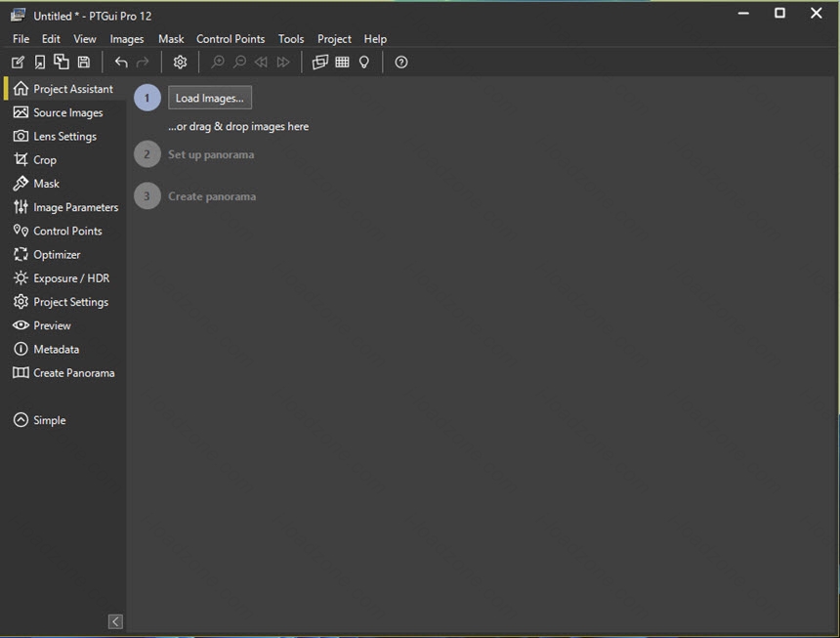This screenshot has height=638, width=840.
Task: Switch to Source Images tab
Action: click(x=63, y=112)
